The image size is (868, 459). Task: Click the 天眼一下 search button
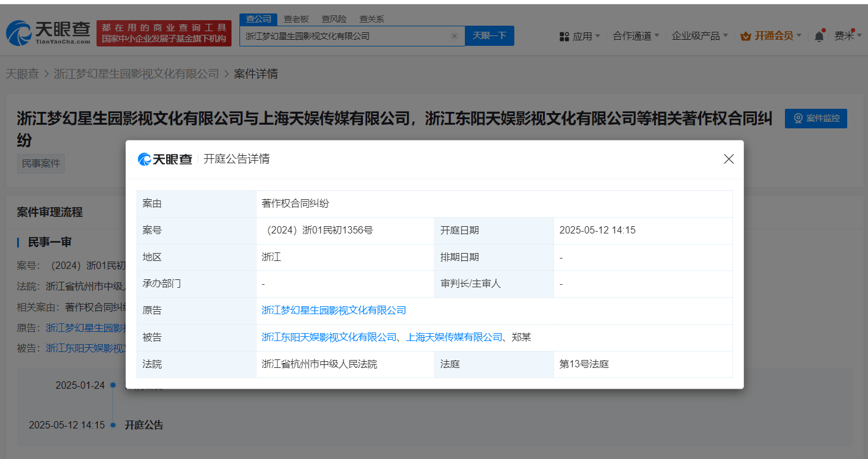[x=489, y=36]
